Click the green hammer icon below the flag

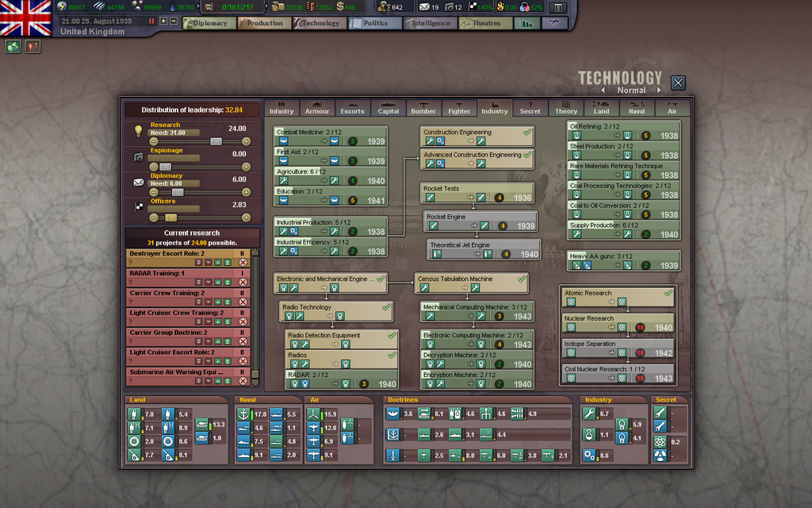[x=13, y=47]
